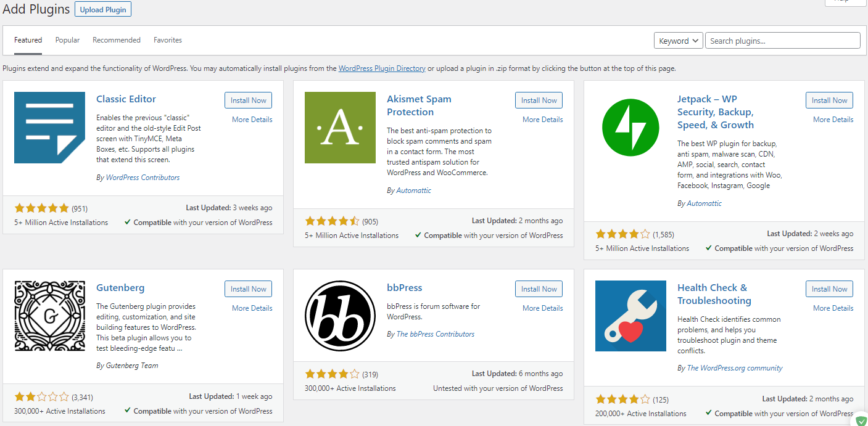
Task: Click the Health Check & Troubleshooting title
Action: click(714, 294)
